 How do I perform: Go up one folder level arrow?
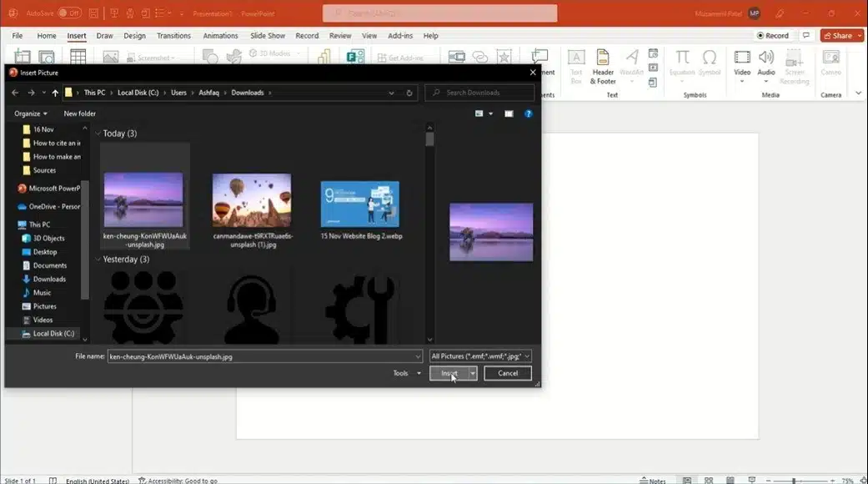[55, 93]
